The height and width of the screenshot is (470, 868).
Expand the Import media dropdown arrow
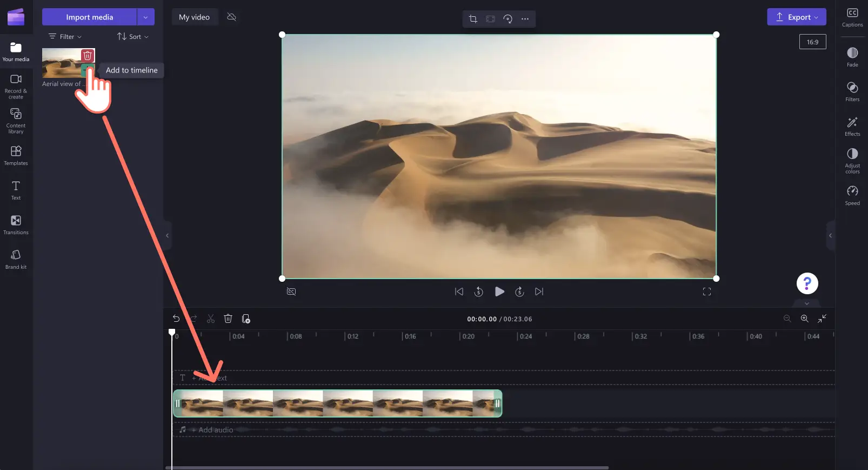[145, 17]
